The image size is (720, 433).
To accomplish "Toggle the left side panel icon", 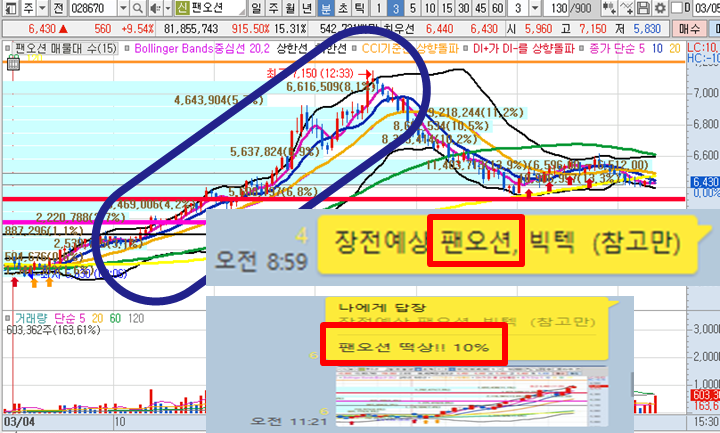I will click(x=11, y=8).
